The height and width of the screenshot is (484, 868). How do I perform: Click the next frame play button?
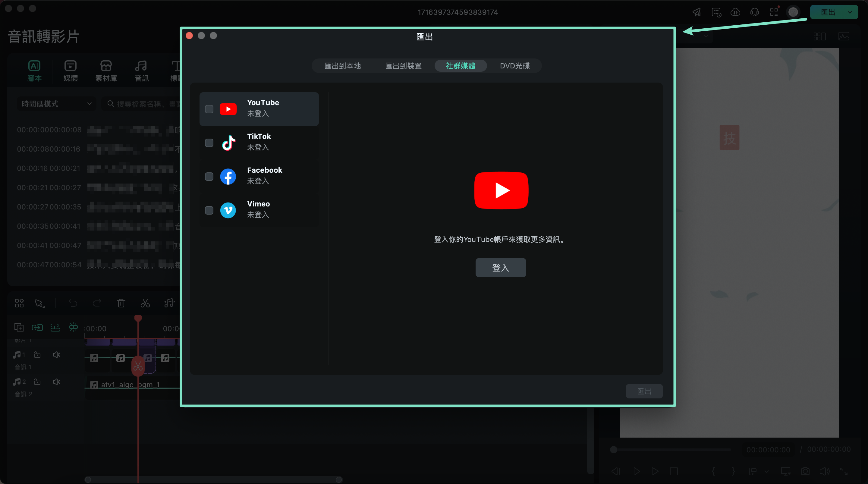click(635, 471)
